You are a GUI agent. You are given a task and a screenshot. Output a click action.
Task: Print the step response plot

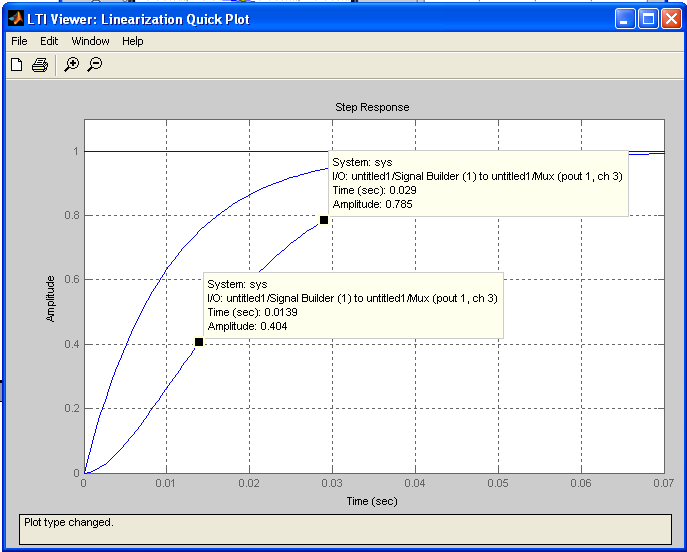[x=40, y=65]
